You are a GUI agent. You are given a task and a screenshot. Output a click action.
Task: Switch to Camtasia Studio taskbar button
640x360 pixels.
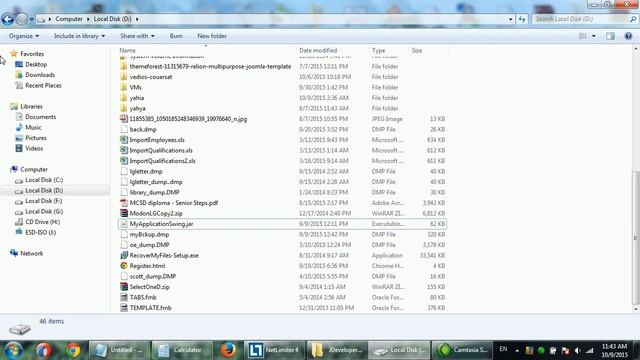pyautogui.click(x=462, y=350)
